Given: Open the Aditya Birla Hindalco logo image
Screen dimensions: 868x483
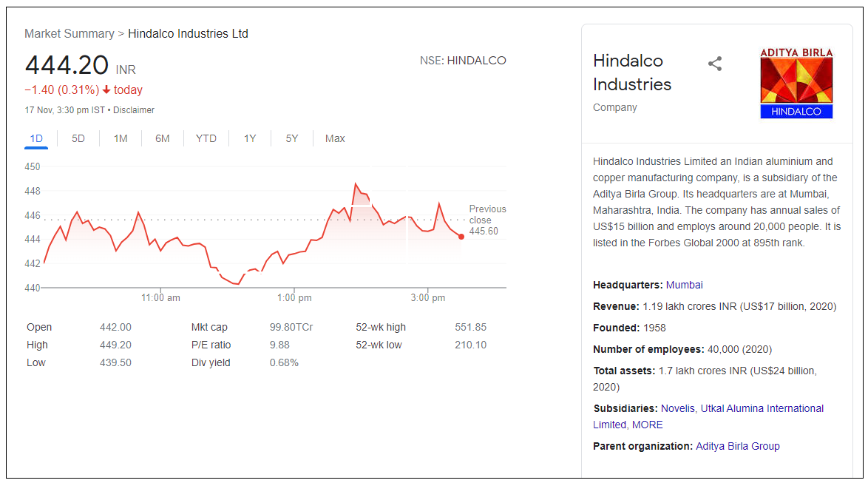Looking at the screenshot, I should coord(796,83).
